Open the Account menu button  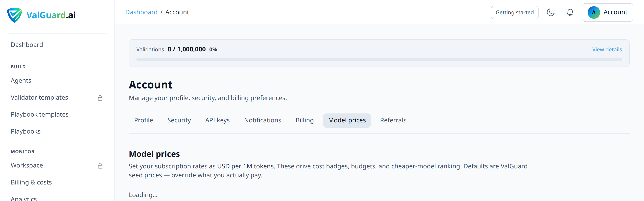[607, 13]
